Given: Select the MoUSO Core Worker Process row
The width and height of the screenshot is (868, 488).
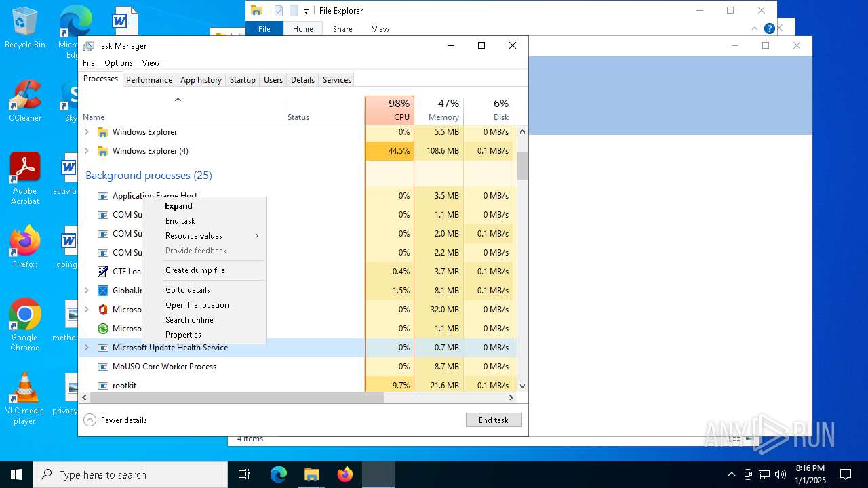Looking at the screenshot, I should point(297,367).
